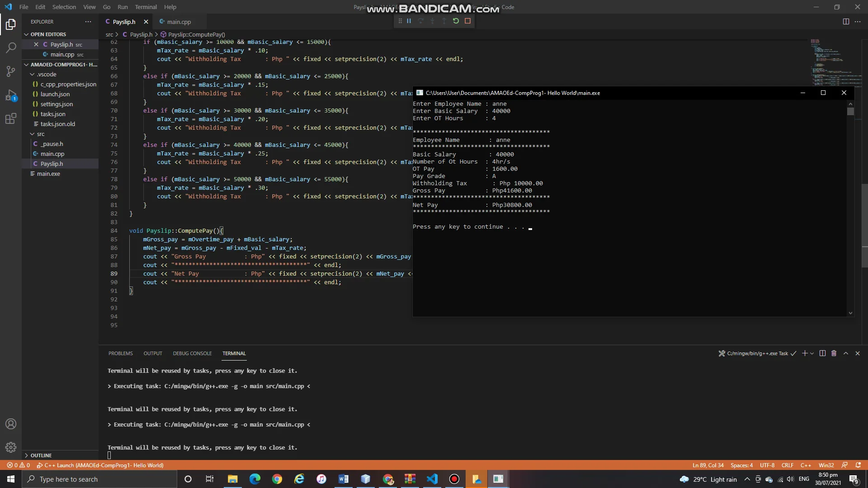868x488 pixels.
Task: Click the errors and warnings status indicator
Action: [19, 465]
